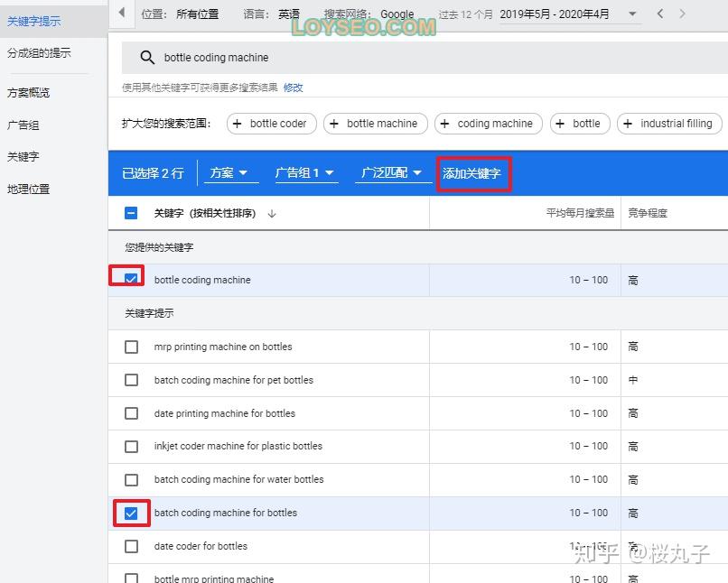This screenshot has width=728, height=583.
Task: Open 关键字提示 in sidebar
Action: [x=34, y=22]
